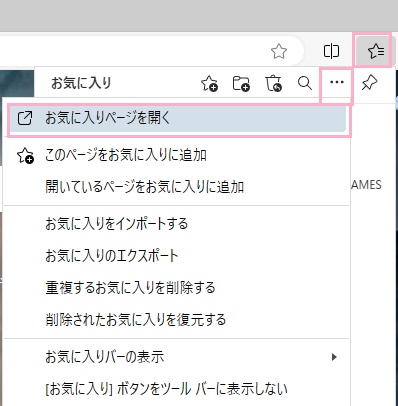This screenshot has width=398, height=406.
Task: Click the search favorites magnifier icon
Action: pyautogui.click(x=305, y=83)
